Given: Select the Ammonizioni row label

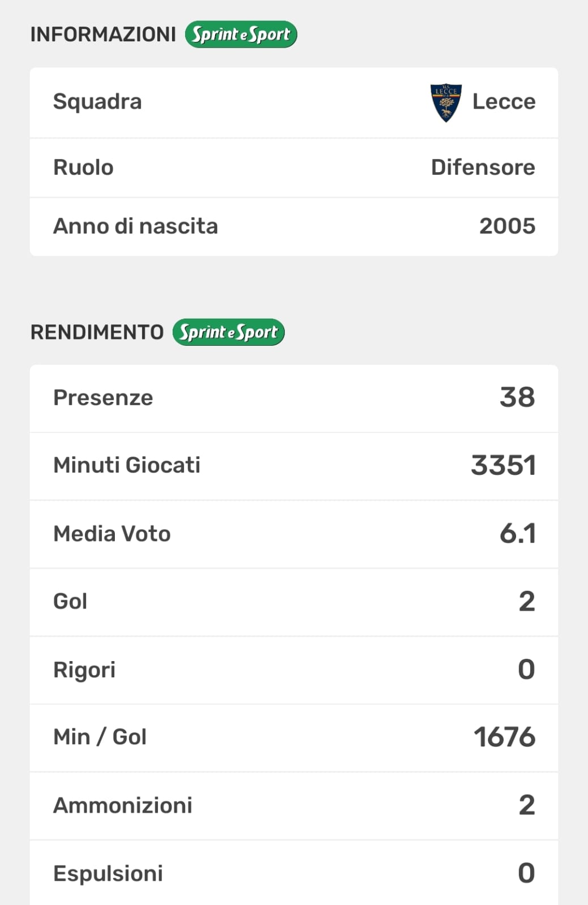Looking at the screenshot, I should (123, 805).
